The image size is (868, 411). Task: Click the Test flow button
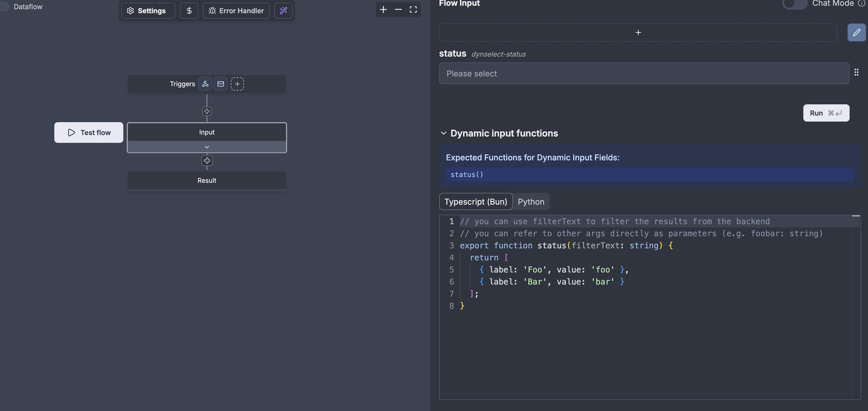(89, 132)
